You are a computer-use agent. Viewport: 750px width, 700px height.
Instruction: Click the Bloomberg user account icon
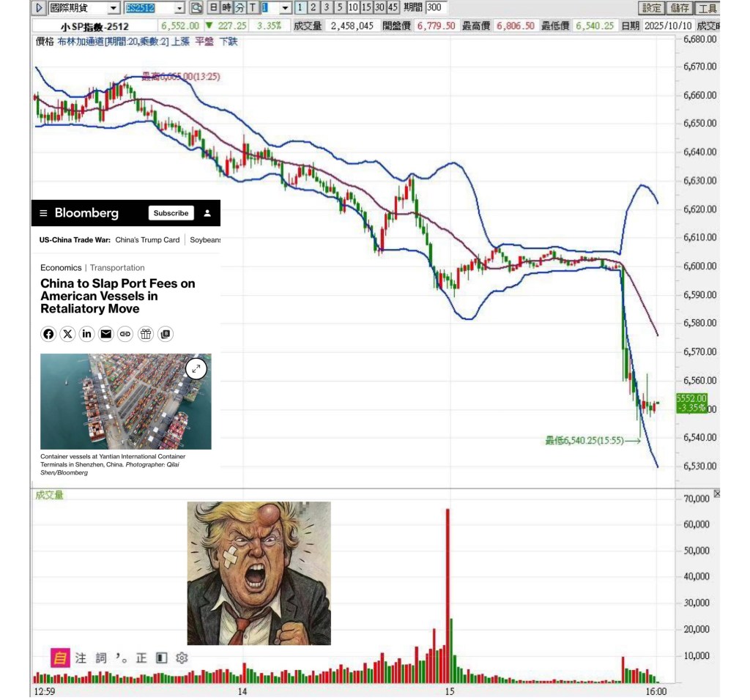(x=207, y=213)
